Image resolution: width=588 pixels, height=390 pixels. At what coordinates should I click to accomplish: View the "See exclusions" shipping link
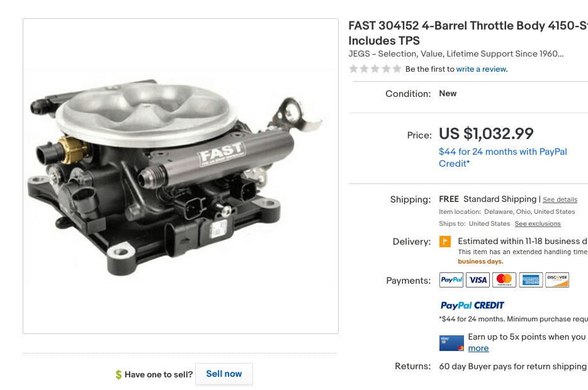tap(537, 224)
